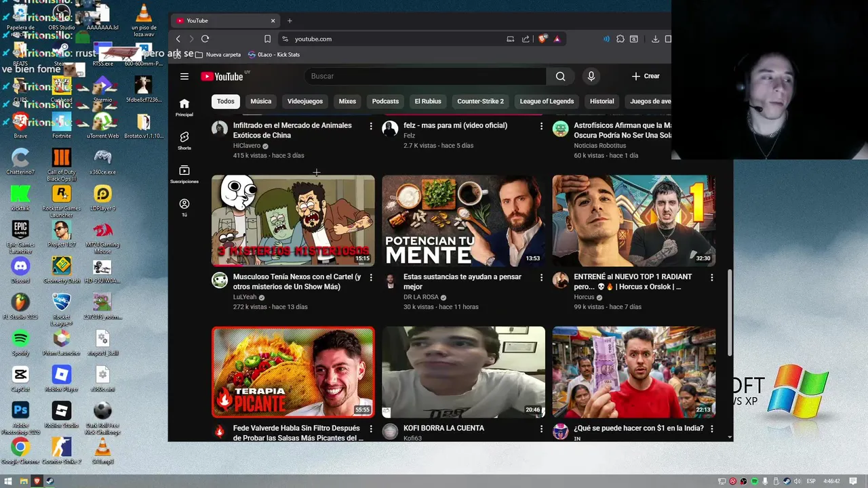This screenshot has width=868, height=488.
Task: Open options for Infiltrado en el Mercado video
Action: 371,126
